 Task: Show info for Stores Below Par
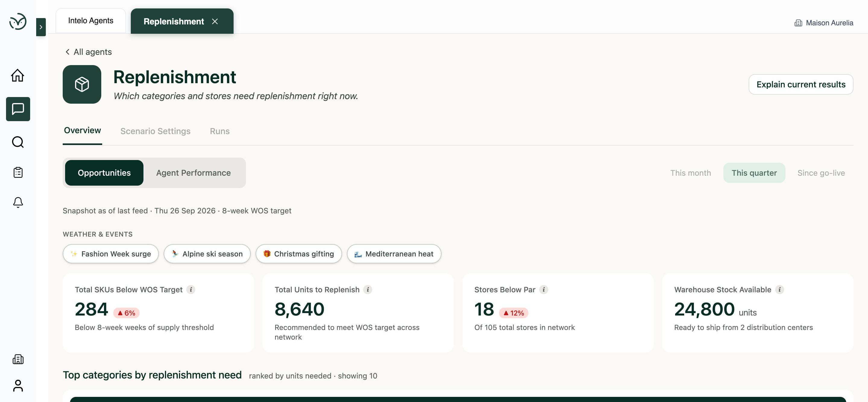[x=543, y=290]
